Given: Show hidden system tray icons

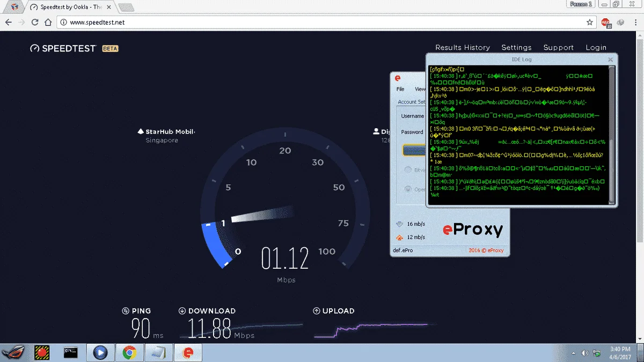Looking at the screenshot, I should pyautogui.click(x=574, y=353).
